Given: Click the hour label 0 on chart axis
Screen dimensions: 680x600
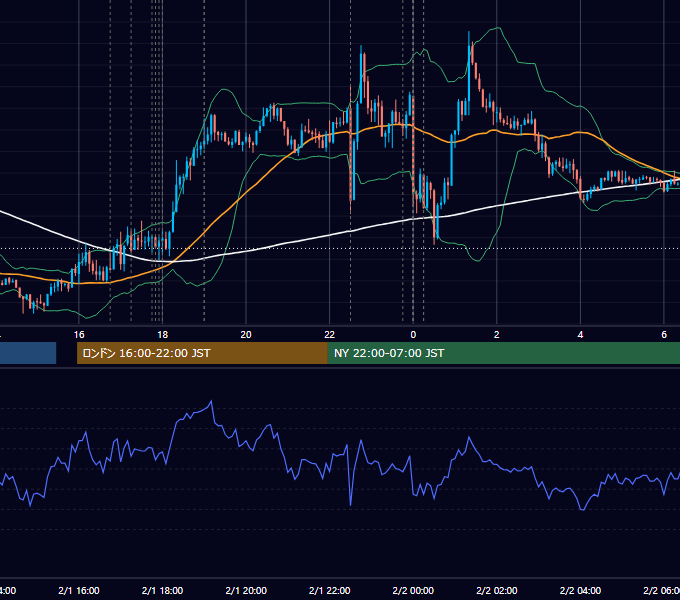Looking at the screenshot, I should pyautogui.click(x=413, y=334).
